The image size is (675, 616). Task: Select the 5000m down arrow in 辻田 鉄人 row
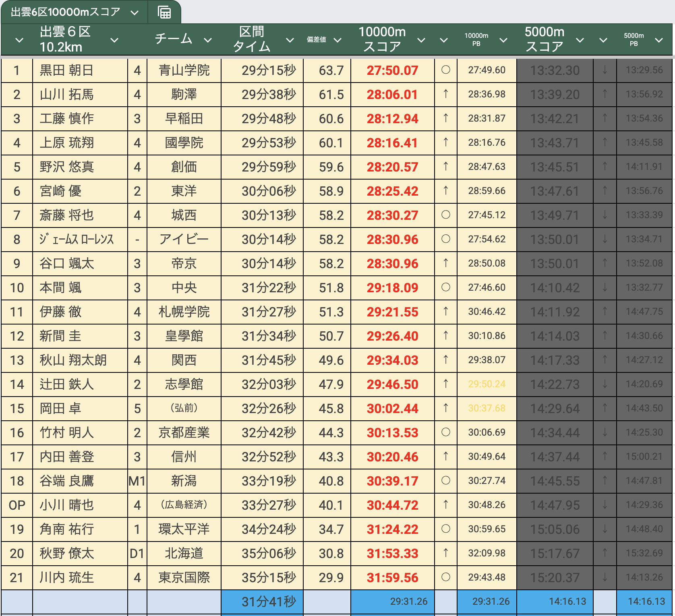(x=605, y=384)
